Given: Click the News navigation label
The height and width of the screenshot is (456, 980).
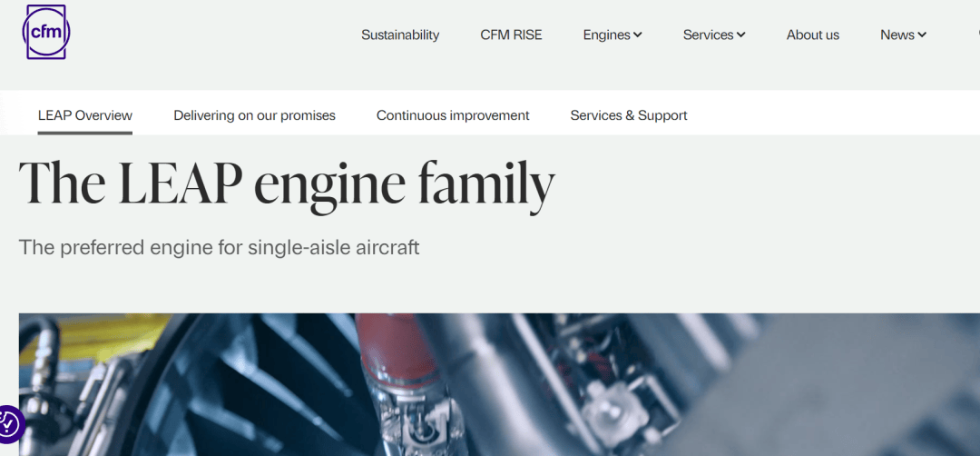Looking at the screenshot, I should [x=897, y=35].
